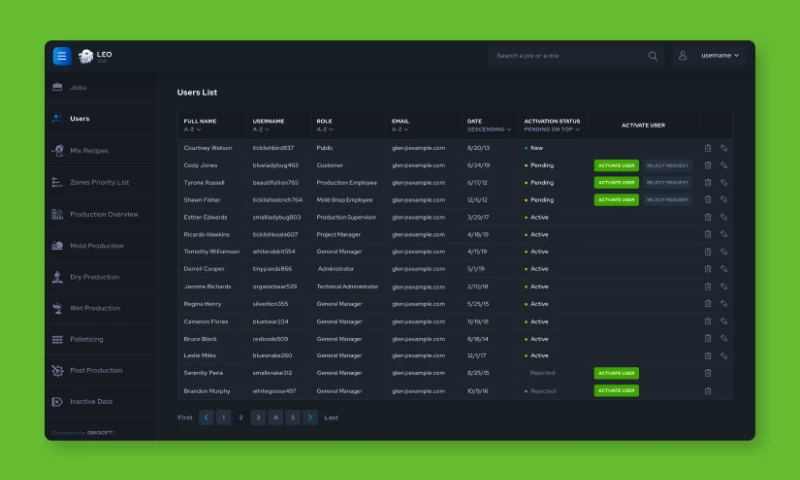Image resolution: width=800 pixels, height=480 pixels.
Task: Reject request for Cody Jones
Action: coord(667,165)
